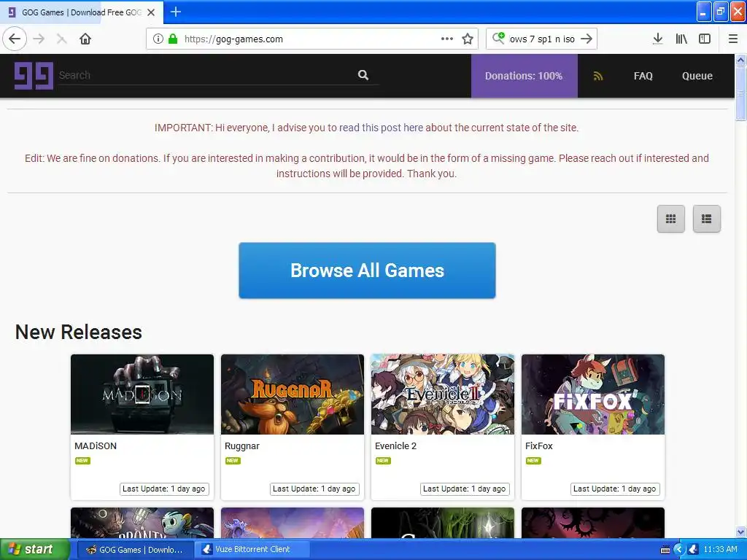Stop page loading with the X button
The height and width of the screenshot is (560, 747).
61,39
